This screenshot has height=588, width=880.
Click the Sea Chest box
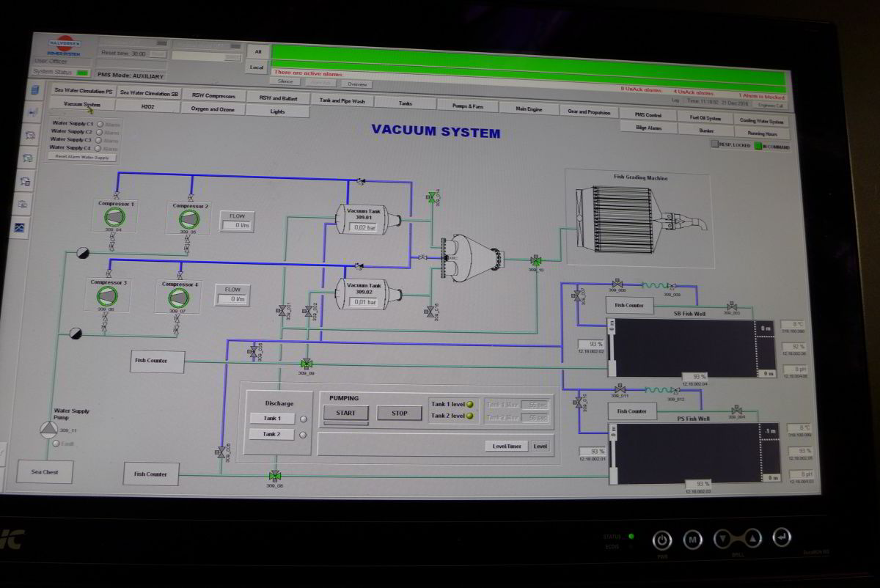coord(45,471)
